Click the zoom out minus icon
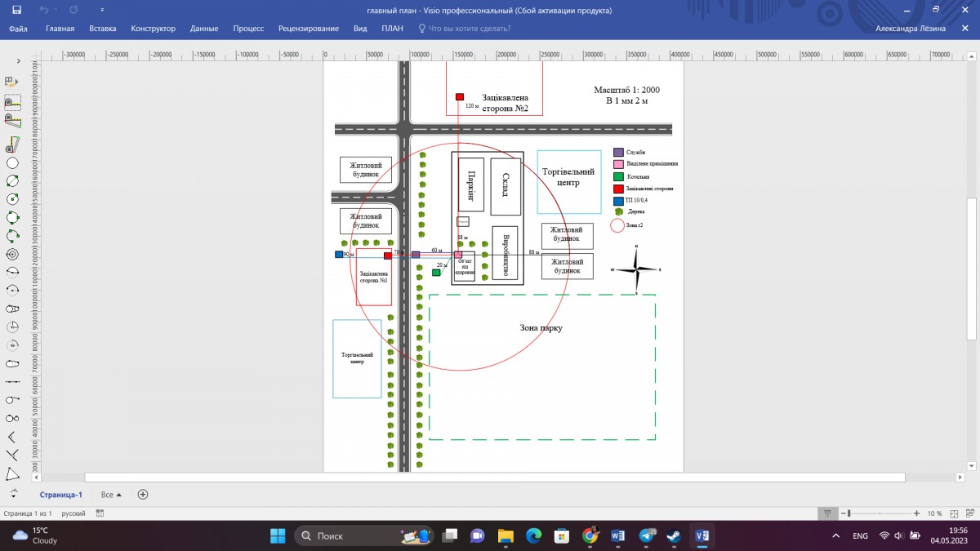The image size is (980, 551). coord(842,513)
